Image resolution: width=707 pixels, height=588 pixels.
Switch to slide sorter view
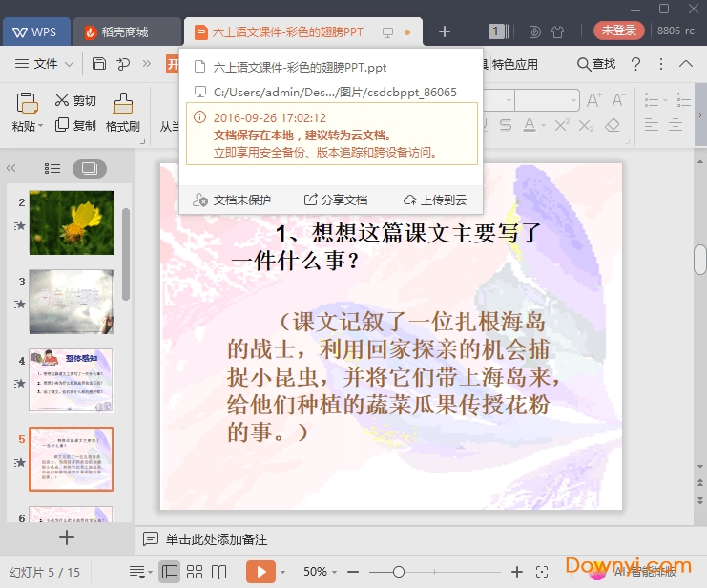coord(195,572)
